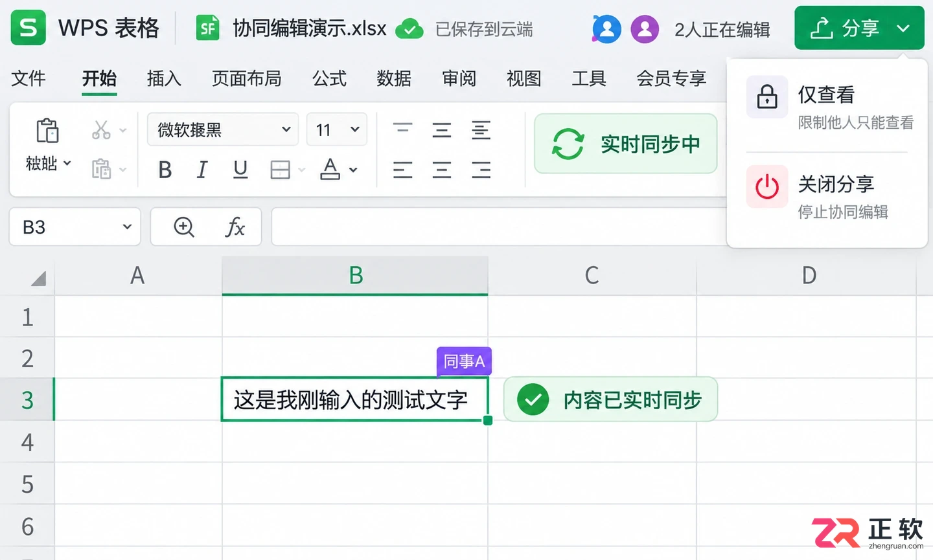Click the red power icon for 关闭分享

767,186
